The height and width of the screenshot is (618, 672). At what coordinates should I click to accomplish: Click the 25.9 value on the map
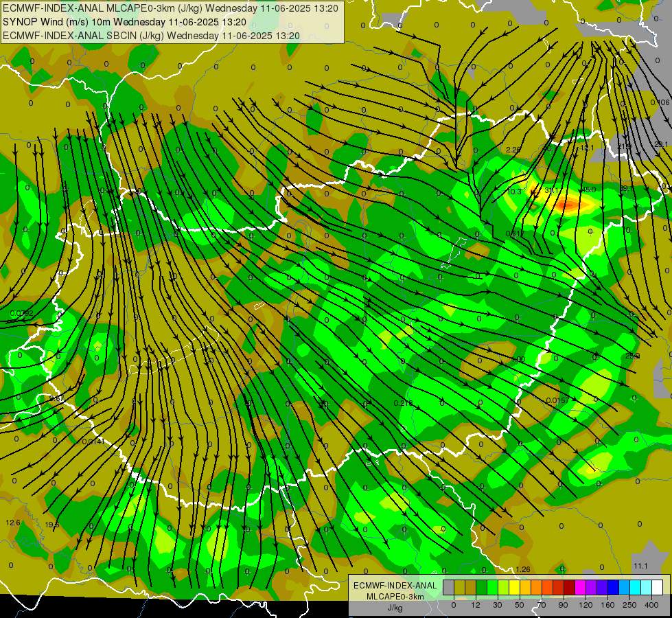[x=632, y=356]
